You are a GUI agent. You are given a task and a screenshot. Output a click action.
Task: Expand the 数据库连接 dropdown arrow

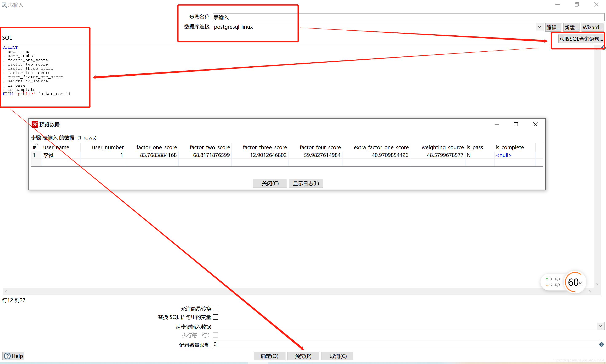click(539, 27)
